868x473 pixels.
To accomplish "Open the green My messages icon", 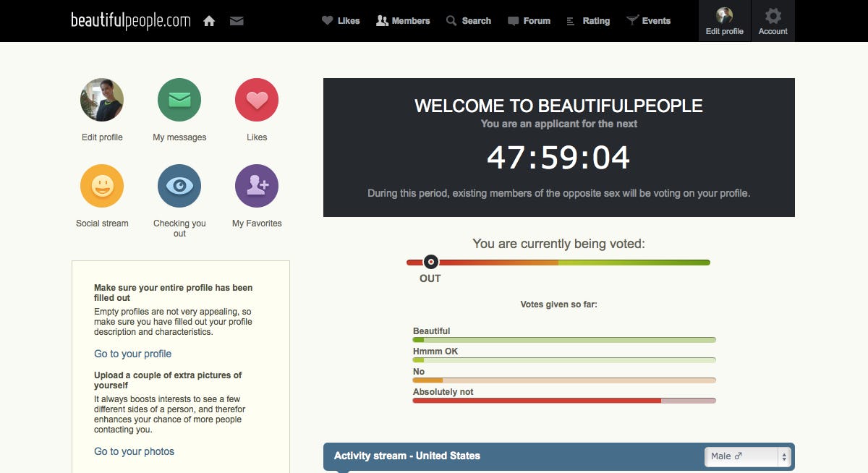I will tap(179, 100).
